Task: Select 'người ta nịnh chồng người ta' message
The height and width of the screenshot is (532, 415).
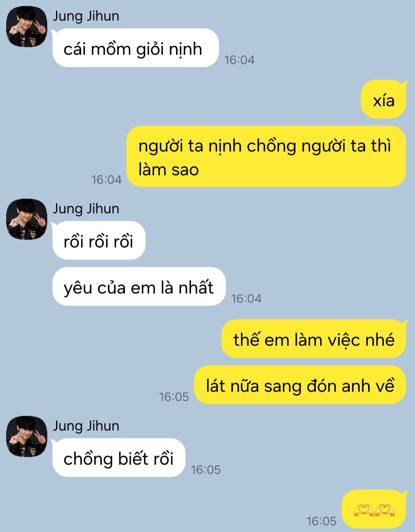Action: 266,157
